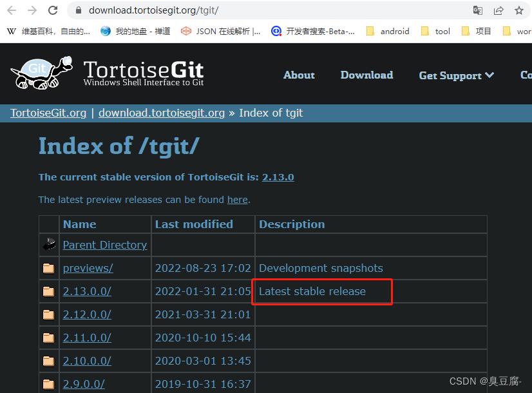
Task: Open the tool bookmarks folder
Action: pyautogui.click(x=435, y=31)
